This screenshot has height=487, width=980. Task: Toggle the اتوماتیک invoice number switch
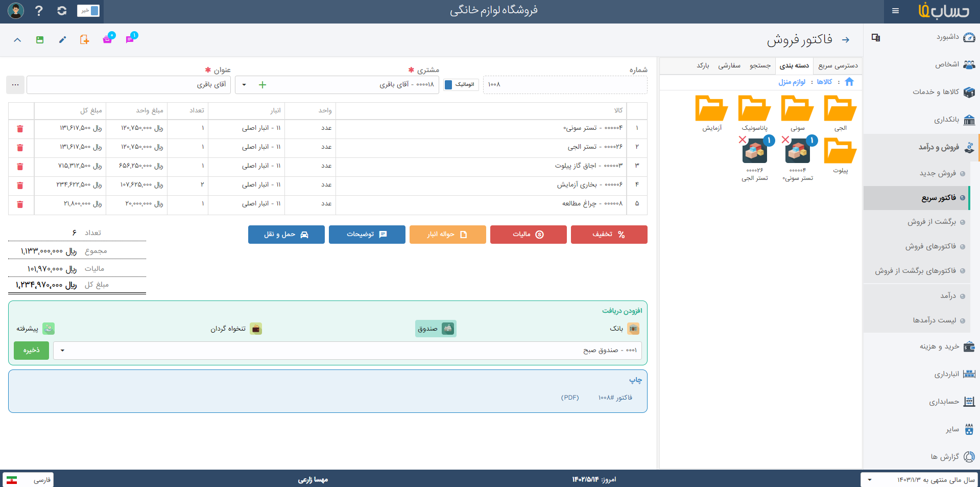click(x=461, y=85)
